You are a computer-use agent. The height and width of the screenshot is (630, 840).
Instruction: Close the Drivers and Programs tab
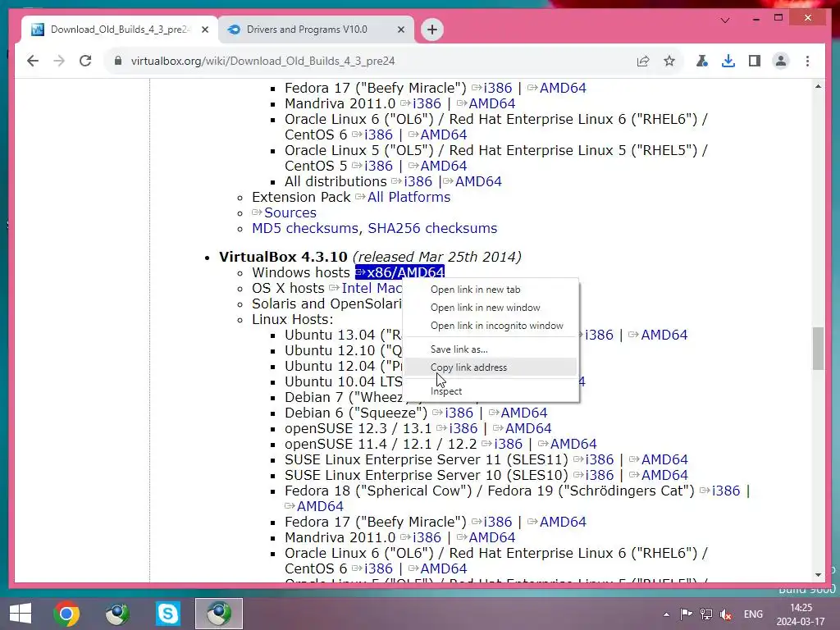click(x=400, y=30)
